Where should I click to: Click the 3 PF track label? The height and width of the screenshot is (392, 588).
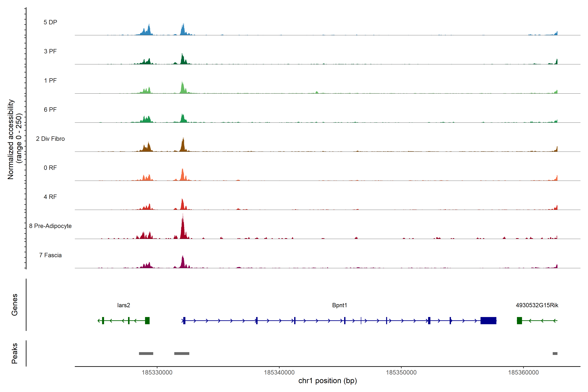click(x=50, y=51)
